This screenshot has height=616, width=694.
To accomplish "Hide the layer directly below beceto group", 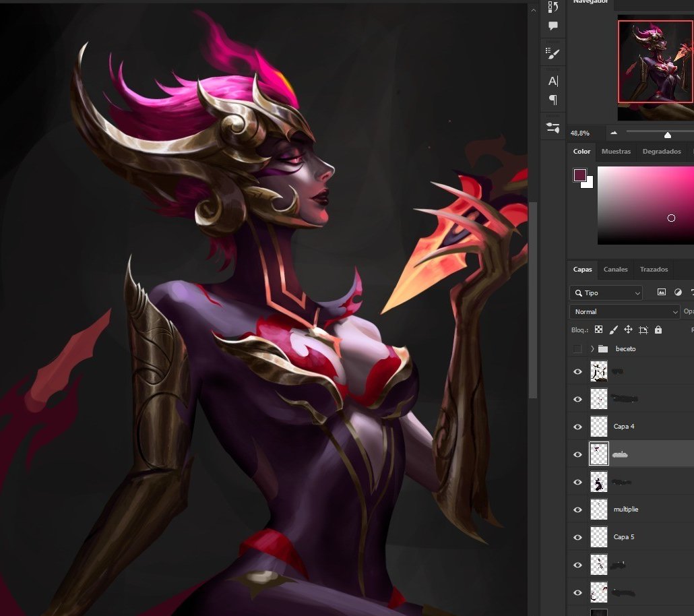I will [577, 371].
